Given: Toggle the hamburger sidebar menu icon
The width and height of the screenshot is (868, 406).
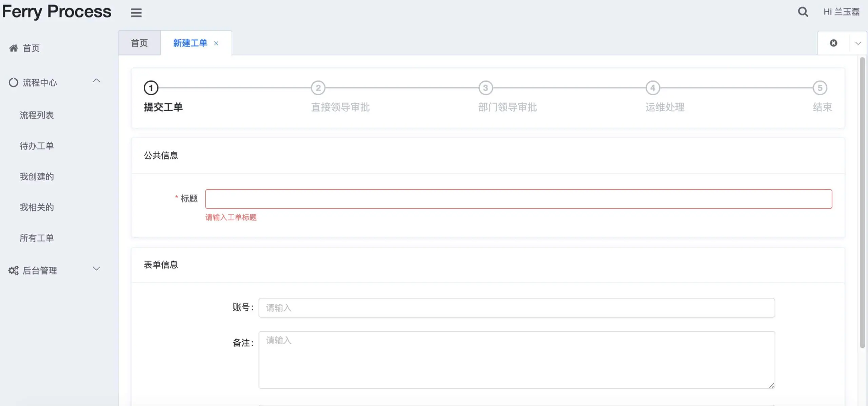Looking at the screenshot, I should click(136, 13).
